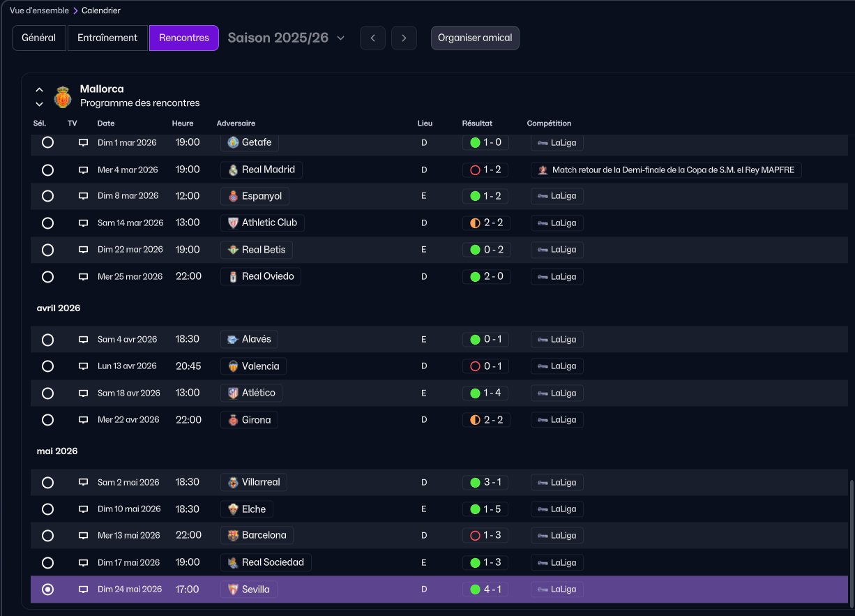Go to the next season arrow

pyautogui.click(x=404, y=38)
